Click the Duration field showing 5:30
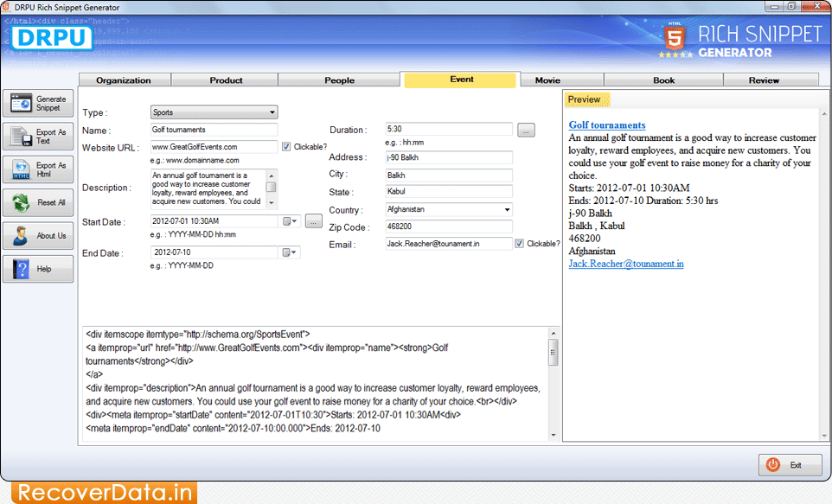The image size is (832, 504). click(x=449, y=129)
